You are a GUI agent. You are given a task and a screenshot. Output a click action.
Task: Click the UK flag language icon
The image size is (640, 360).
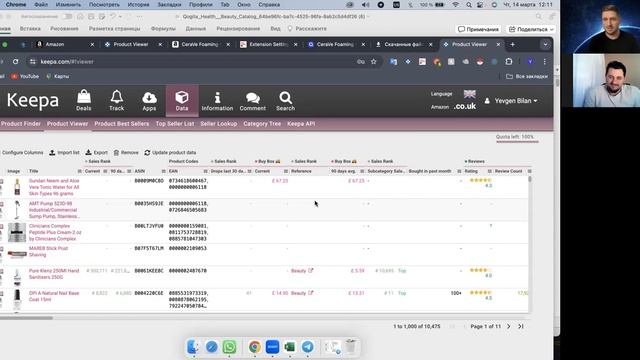pos(469,94)
